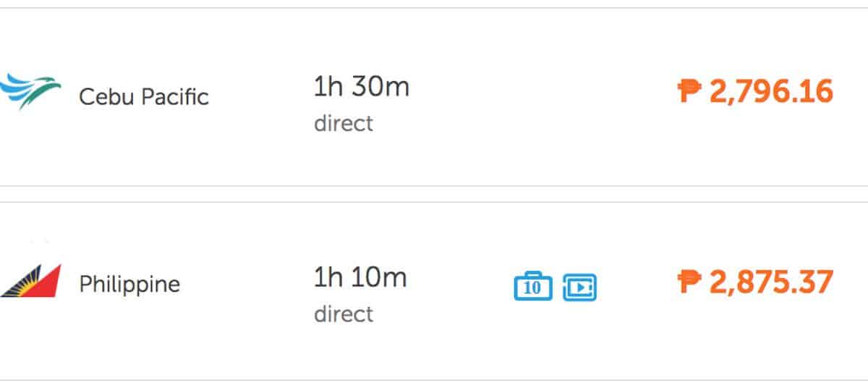
Task: Open the Cebu Pacific airline name
Action: 143,96
